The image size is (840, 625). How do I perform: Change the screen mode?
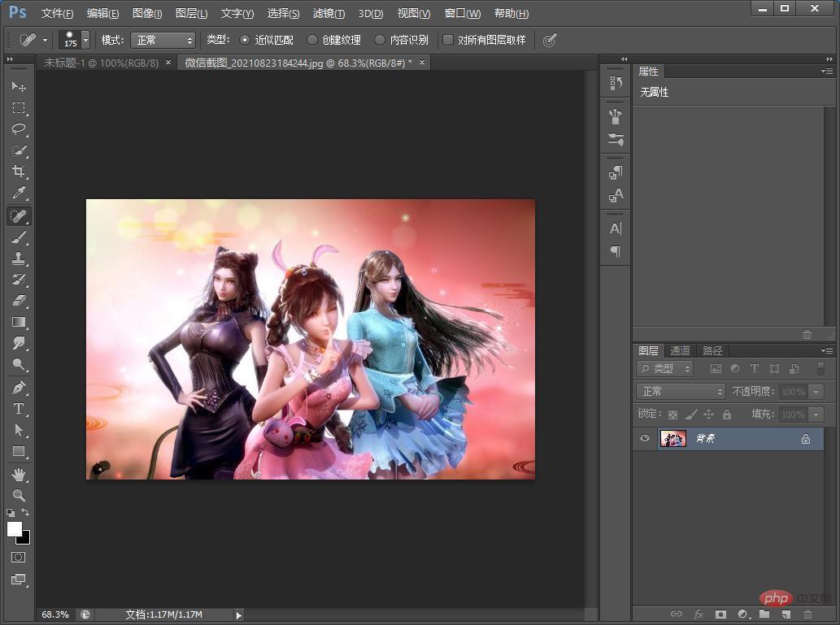pos(18,579)
